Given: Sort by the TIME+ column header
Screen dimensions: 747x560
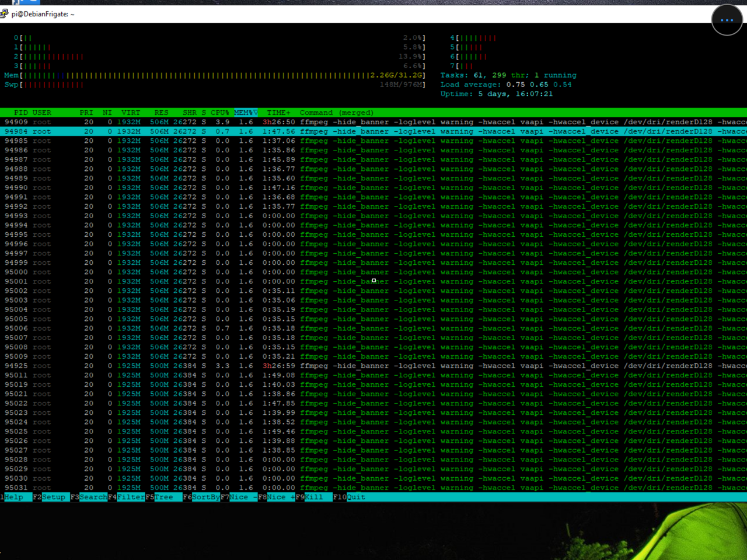Looking at the screenshot, I should [x=278, y=113].
